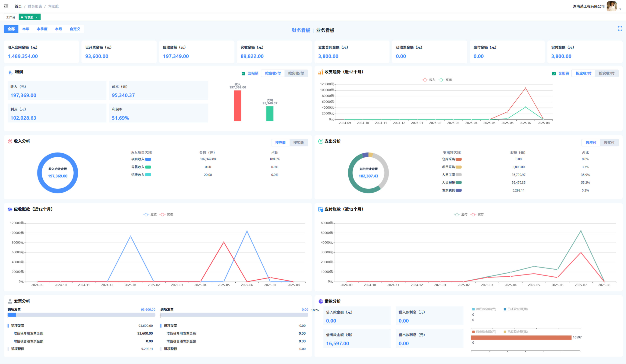The image size is (626, 364).
Task: Switch to the 工作台 tab
Action: 10,17
